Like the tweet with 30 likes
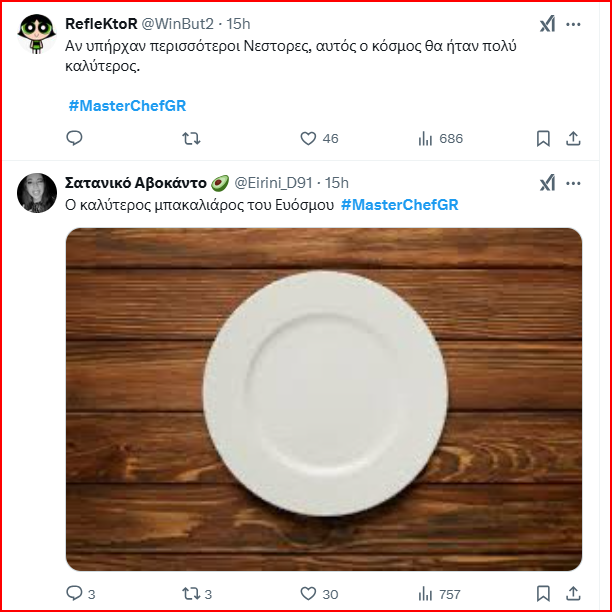 coord(309,593)
